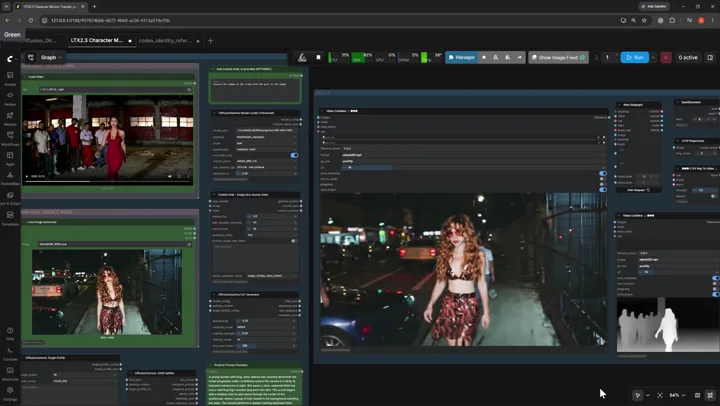This screenshot has width=720, height=406.
Task: Click the fit view icon in canvas controls
Action: point(660,395)
